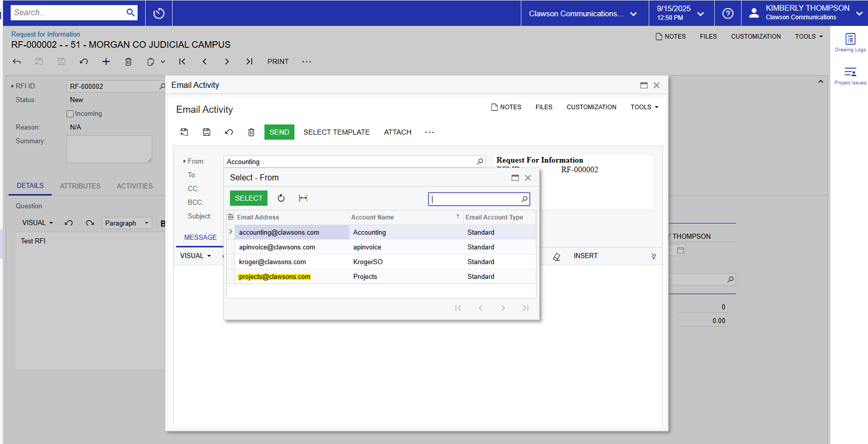Select the projects@clawsons.com row
This screenshot has width=868, height=444.
(275, 277)
